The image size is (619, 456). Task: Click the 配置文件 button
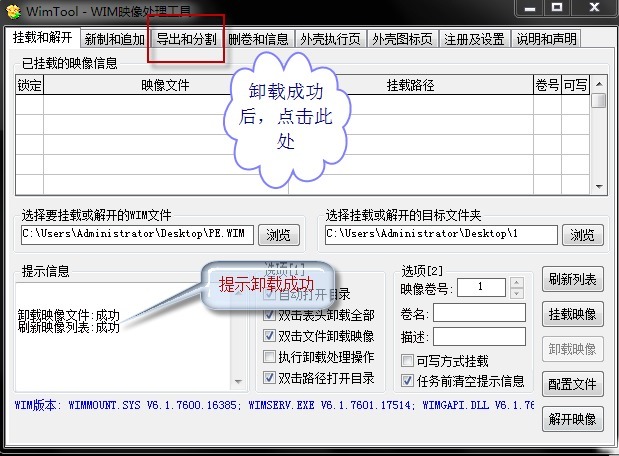[x=572, y=384]
